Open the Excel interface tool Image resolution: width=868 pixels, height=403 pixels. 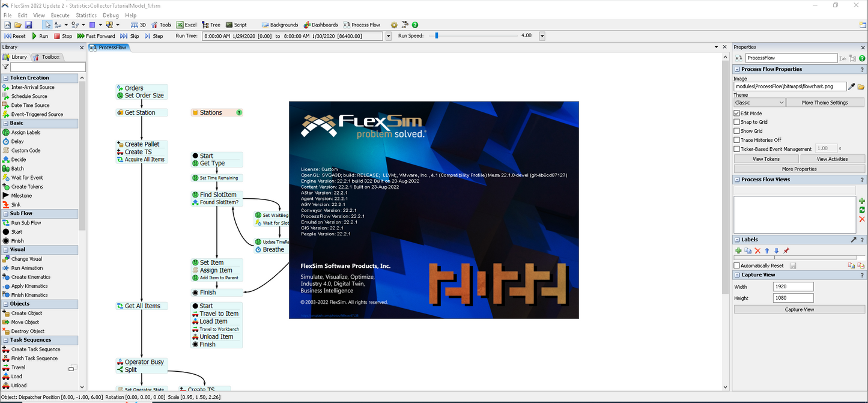click(x=186, y=25)
